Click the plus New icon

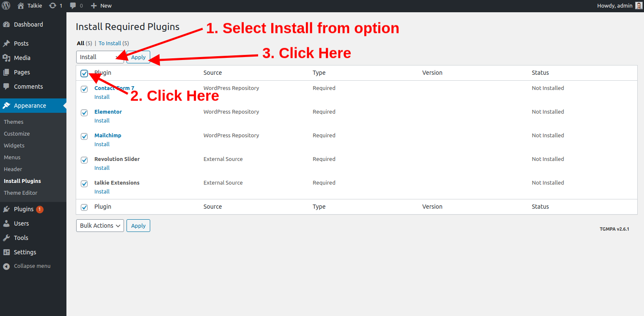pyautogui.click(x=94, y=6)
